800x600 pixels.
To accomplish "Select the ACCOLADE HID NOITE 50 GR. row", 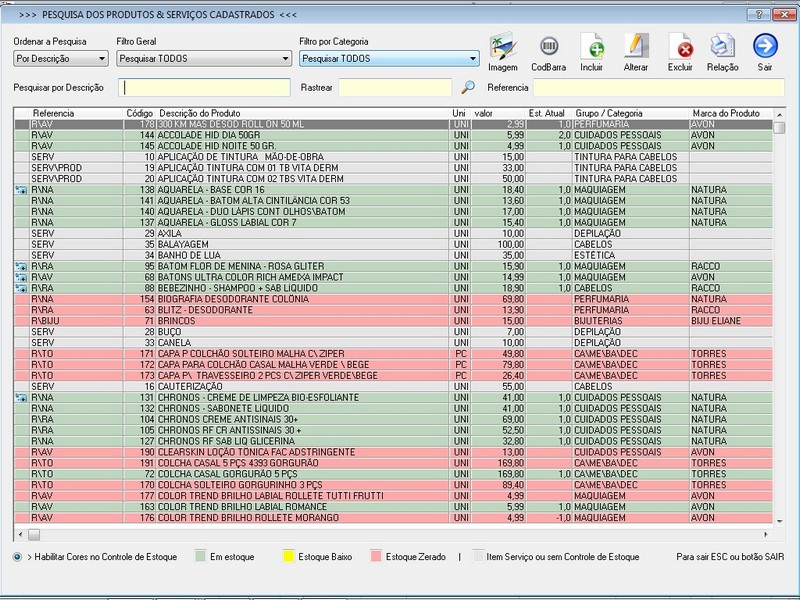I will [x=393, y=146].
